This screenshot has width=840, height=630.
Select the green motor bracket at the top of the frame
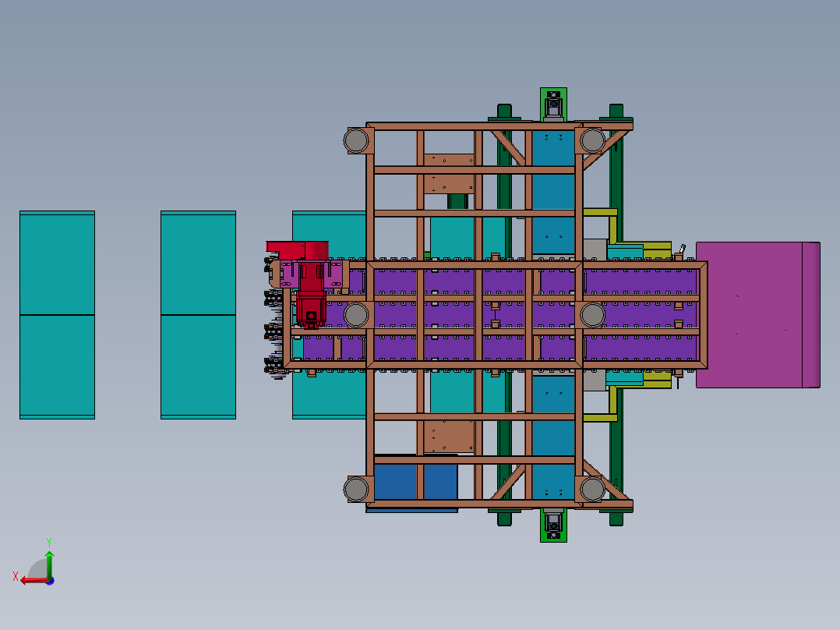point(553,104)
